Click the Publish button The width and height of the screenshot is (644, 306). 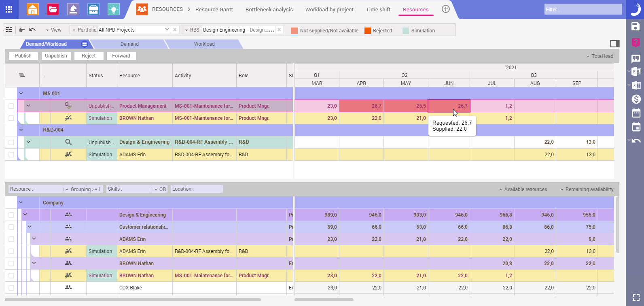point(23,56)
